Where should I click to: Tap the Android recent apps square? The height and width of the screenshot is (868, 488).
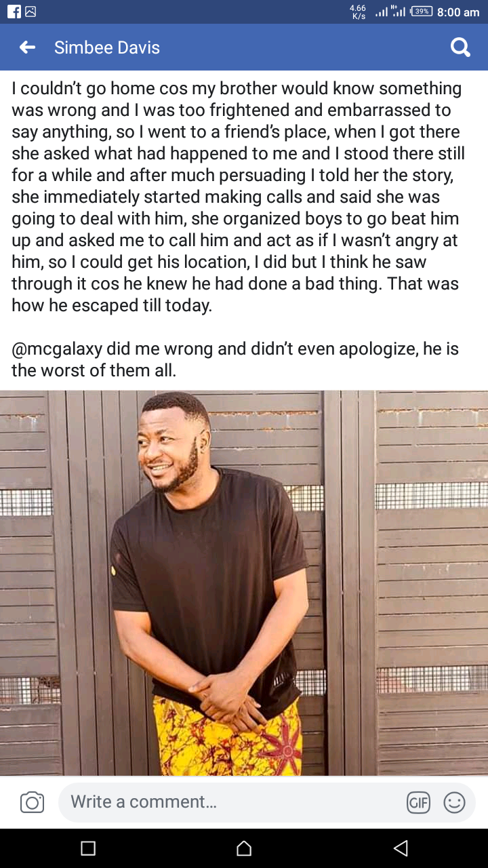pos(88,848)
